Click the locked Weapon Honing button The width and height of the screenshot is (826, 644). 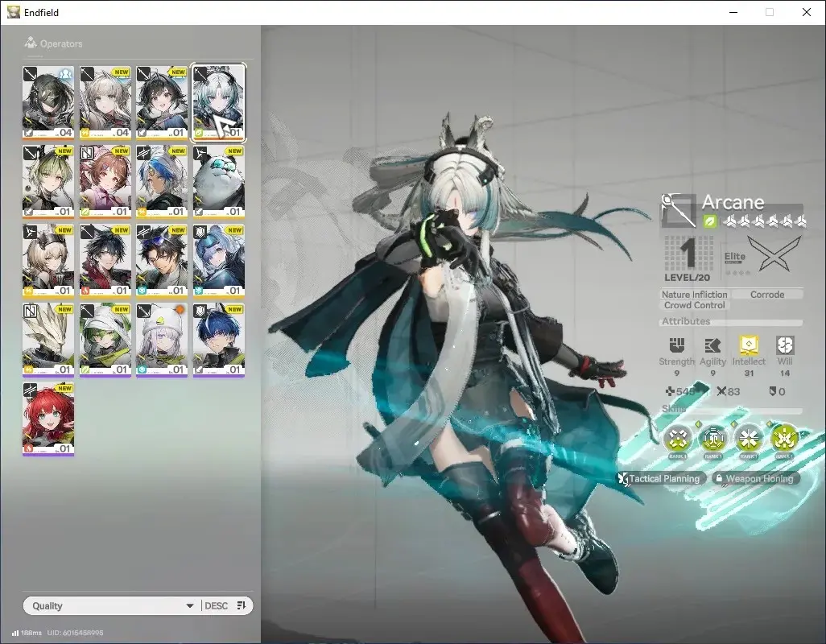(x=755, y=479)
